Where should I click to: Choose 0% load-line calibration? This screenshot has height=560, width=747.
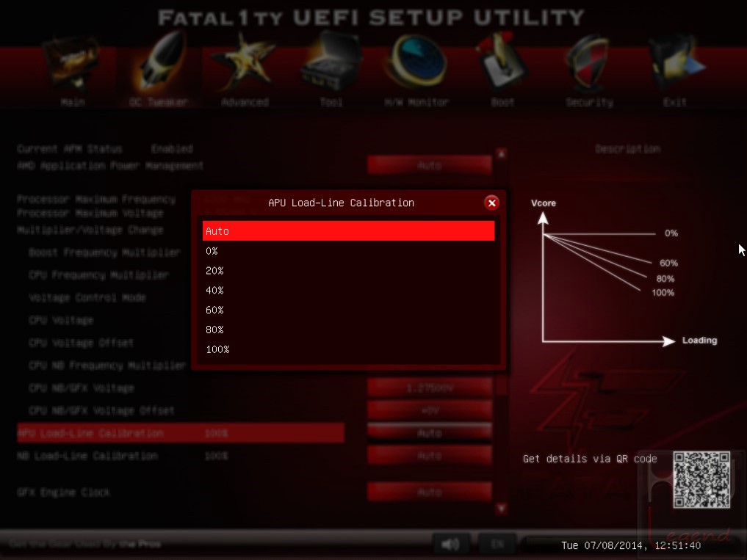(x=348, y=251)
